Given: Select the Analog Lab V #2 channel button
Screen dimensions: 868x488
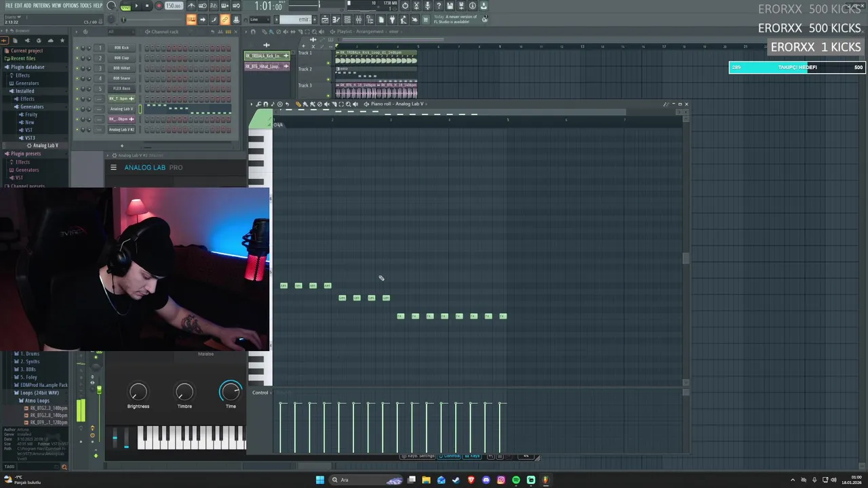Looking at the screenshot, I should [x=121, y=129].
